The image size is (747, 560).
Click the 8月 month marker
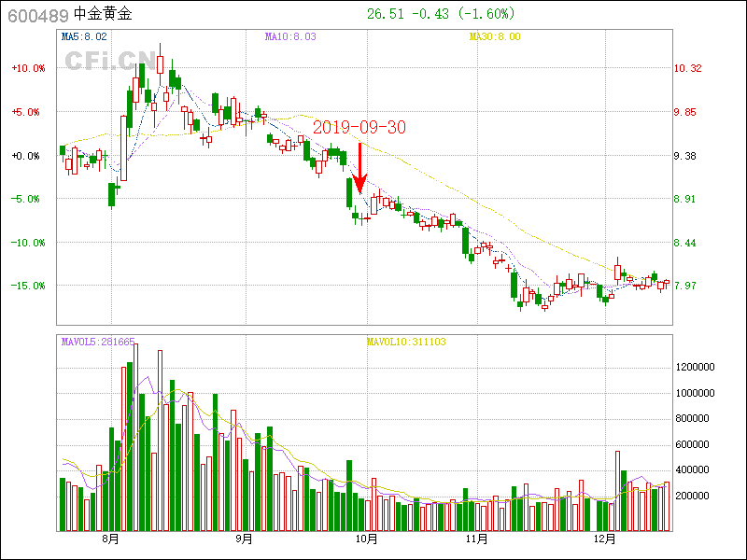tap(111, 539)
